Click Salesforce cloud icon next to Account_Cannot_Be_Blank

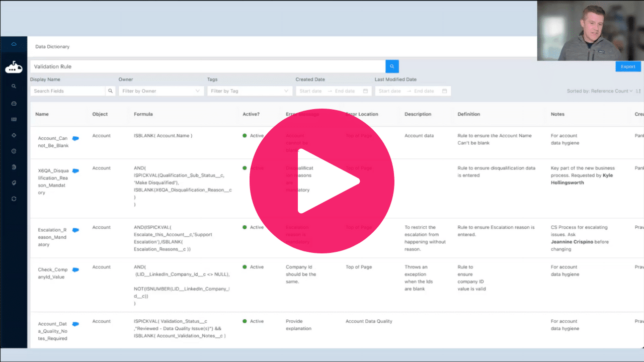tap(75, 138)
